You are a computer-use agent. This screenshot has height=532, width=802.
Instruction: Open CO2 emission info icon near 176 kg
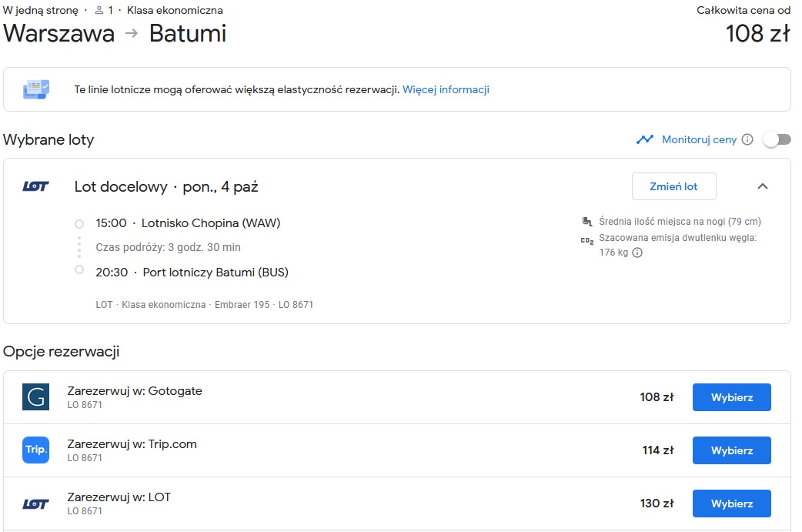click(x=637, y=253)
